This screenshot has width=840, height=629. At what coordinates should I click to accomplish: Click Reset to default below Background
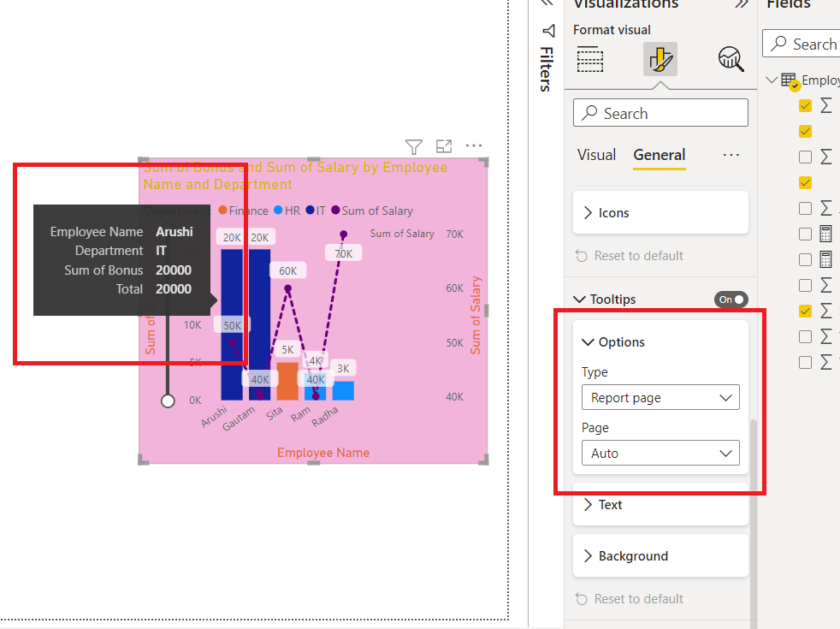(x=637, y=598)
